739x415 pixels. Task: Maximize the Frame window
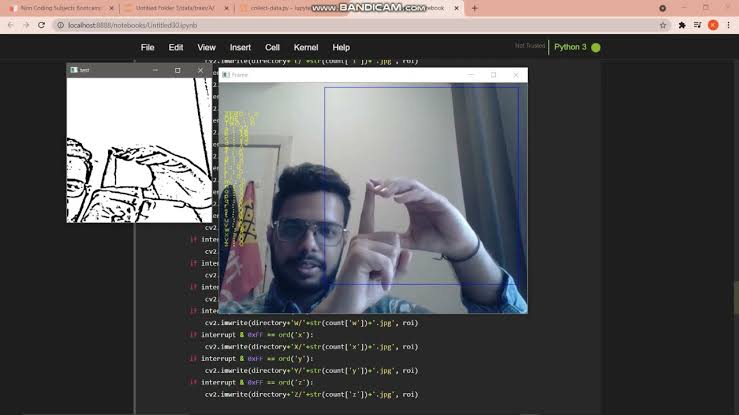[x=493, y=74]
